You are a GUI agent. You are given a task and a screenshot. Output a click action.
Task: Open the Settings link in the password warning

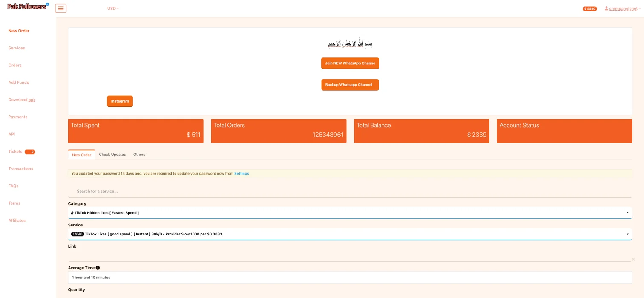tap(241, 173)
